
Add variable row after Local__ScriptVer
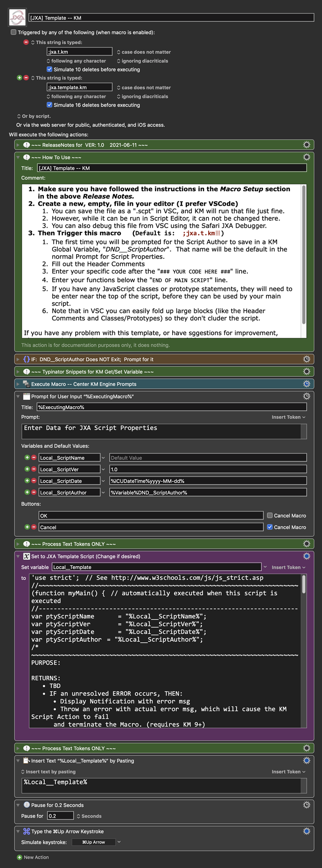pos(27,469)
